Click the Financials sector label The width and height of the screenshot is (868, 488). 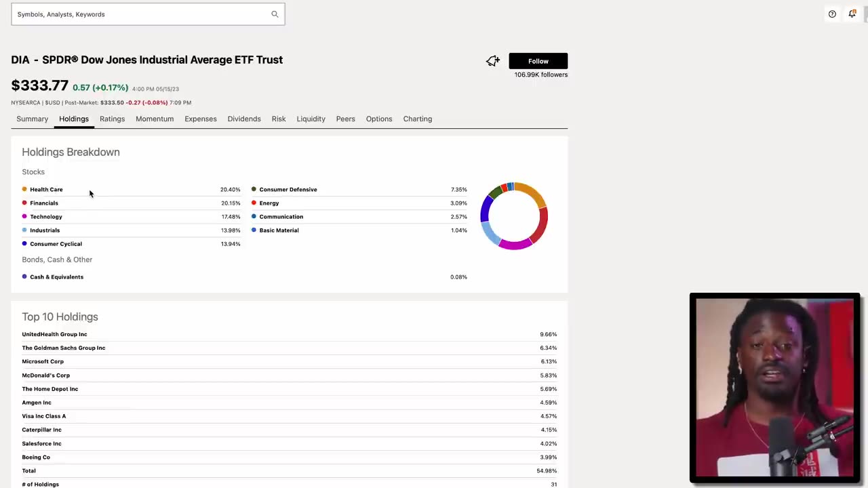click(x=44, y=203)
